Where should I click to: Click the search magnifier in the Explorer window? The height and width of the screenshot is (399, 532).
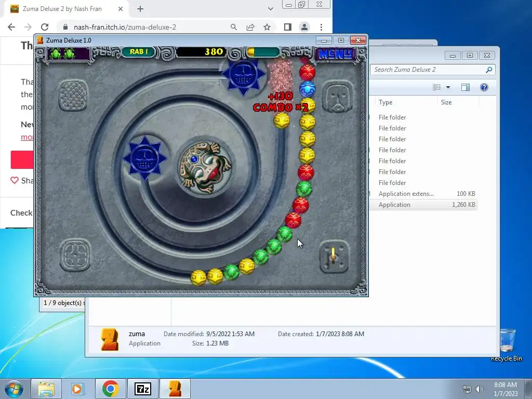489,70
